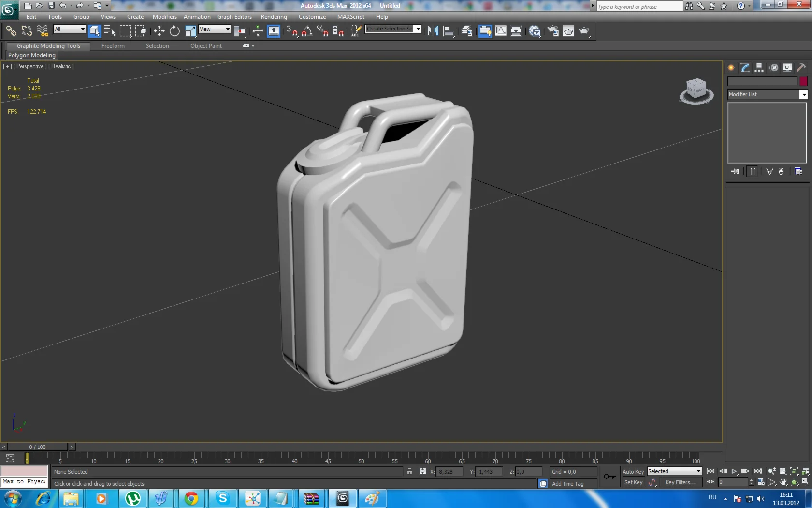Switch to the Hierarchy panel icon
812x508 pixels.
(759, 68)
